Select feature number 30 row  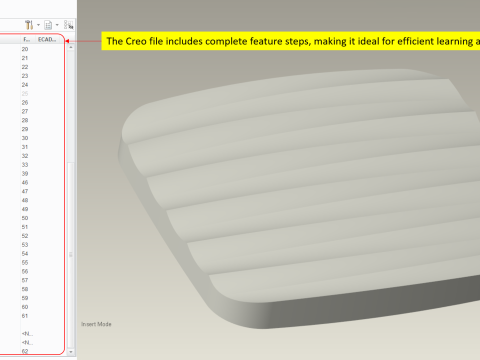pyautogui.click(x=25, y=138)
